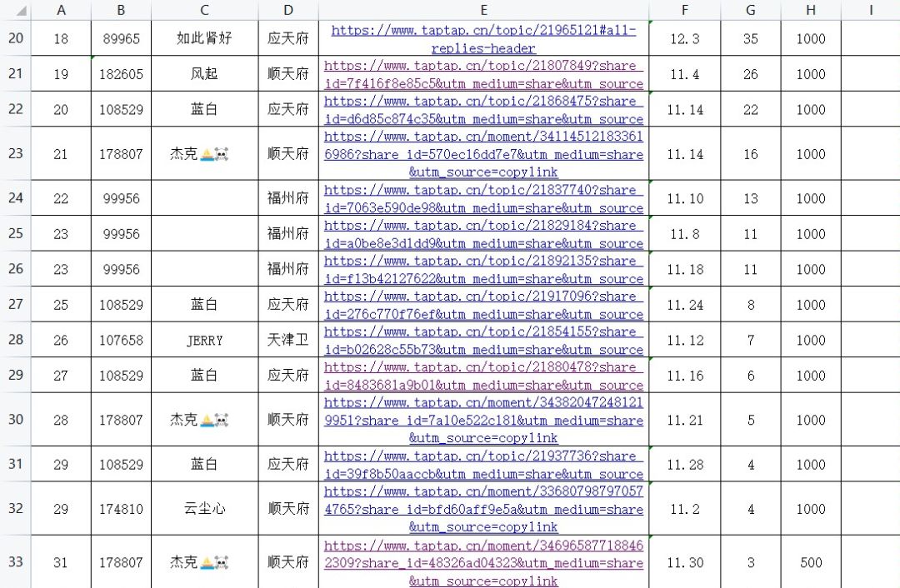900x588 pixels.
Task: Select the date cell 11.21
Action: 685,419
